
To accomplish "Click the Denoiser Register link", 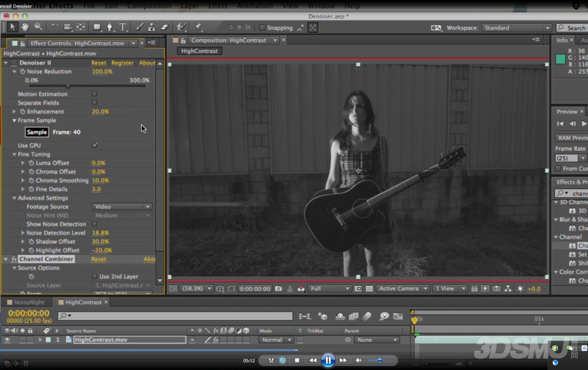I will point(122,63).
